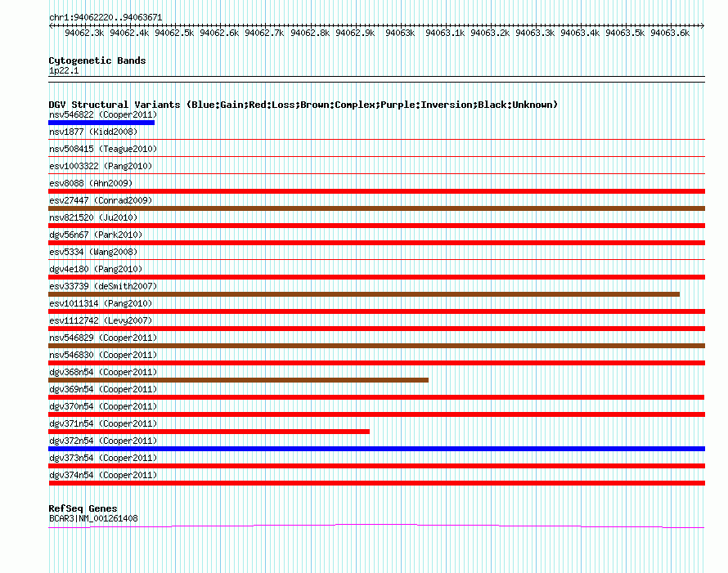The image size is (728, 573).
Task: Open the esv27447 (Conrad2009) label
Action: pyautogui.click(x=101, y=200)
